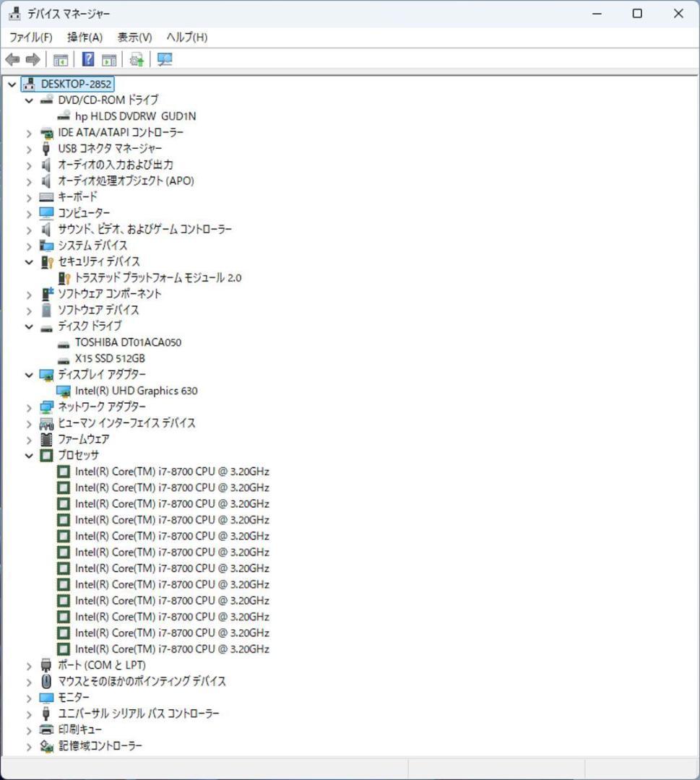Click the computer search monitor icon
700x780 pixels.
tap(164, 59)
